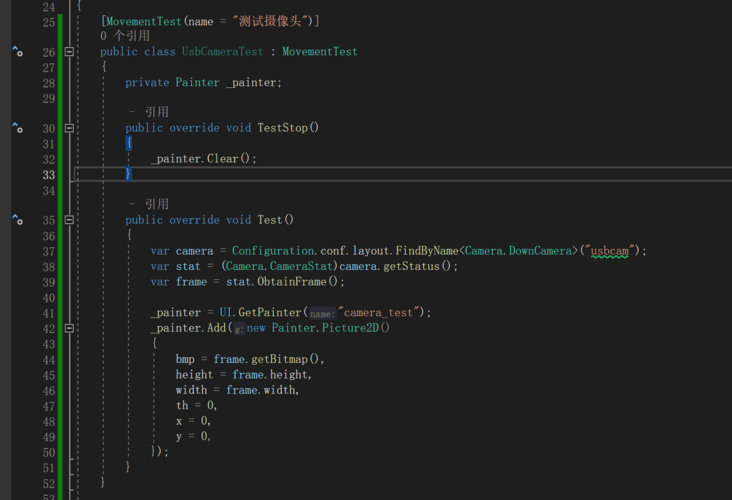Screen dimensions: 732x500
Task: Click the "camera_test" string literal
Action: tap(382, 313)
